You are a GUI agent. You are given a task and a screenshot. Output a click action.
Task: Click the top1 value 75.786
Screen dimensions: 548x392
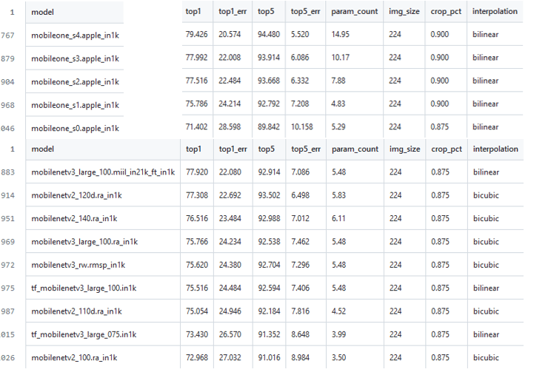196,104
